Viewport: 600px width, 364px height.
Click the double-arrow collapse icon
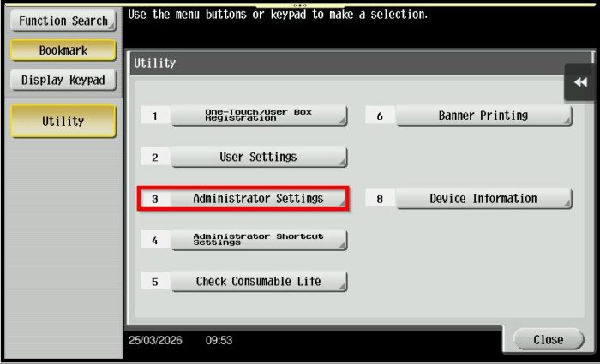tap(580, 82)
